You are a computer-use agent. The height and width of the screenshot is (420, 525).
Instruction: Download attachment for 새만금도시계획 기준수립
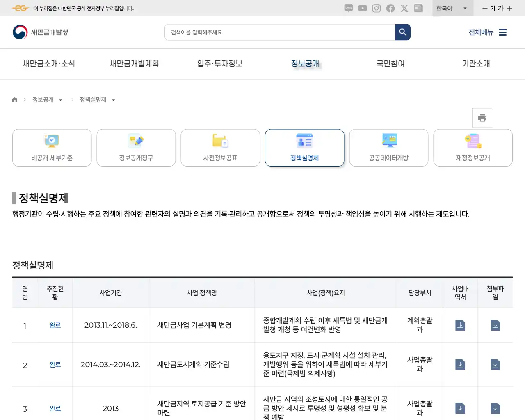[x=495, y=364]
